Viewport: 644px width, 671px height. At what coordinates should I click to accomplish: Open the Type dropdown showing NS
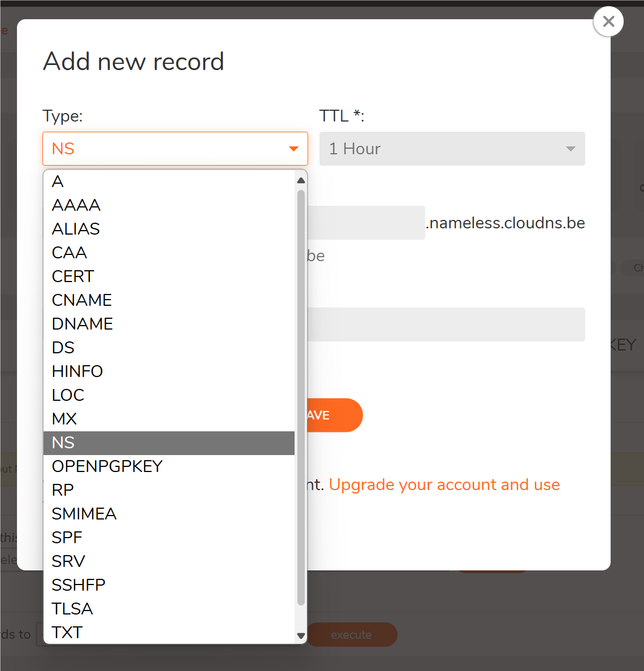point(175,149)
